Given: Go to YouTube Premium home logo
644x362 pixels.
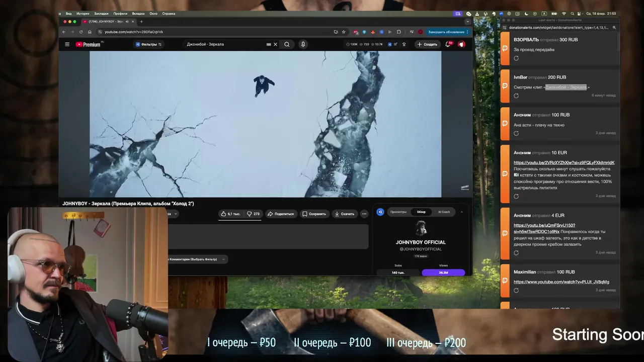Looking at the screenshot, I should pyautogui.click(x=89, y=44).
